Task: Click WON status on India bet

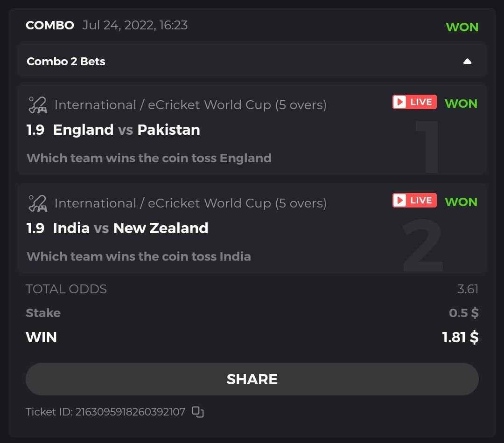Action: (x=461, y=202)
